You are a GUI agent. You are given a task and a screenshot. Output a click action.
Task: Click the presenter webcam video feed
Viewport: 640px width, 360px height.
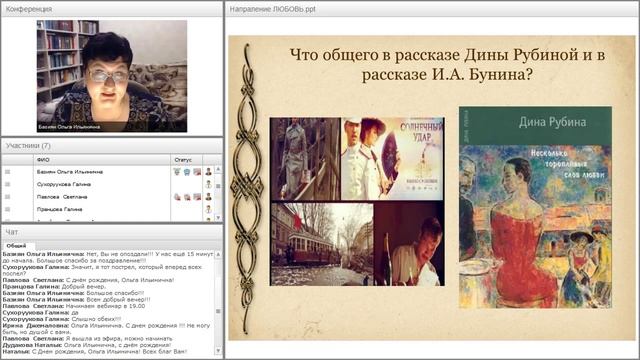112,76
